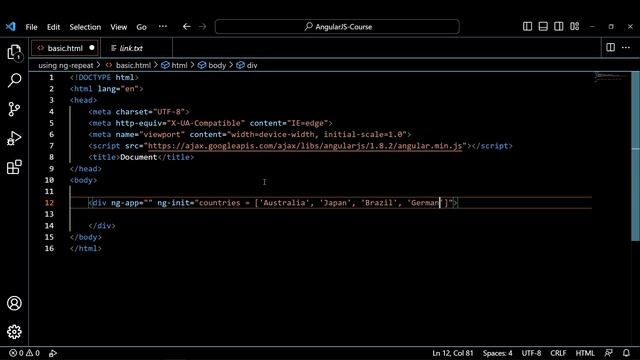Open 'using ng-repeat' breadcrumb folder
Image resolution: width=640 pixels, height=360 pixels.
point(66,65)
